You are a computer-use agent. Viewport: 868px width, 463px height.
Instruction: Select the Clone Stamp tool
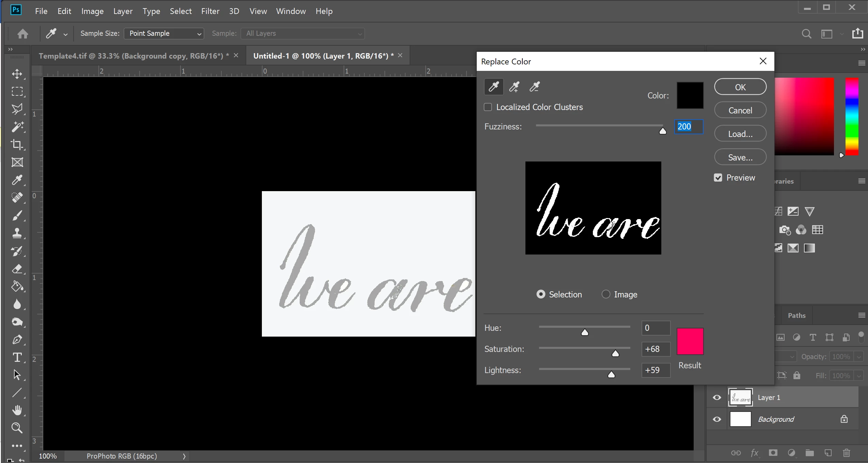tap(17, 233)
